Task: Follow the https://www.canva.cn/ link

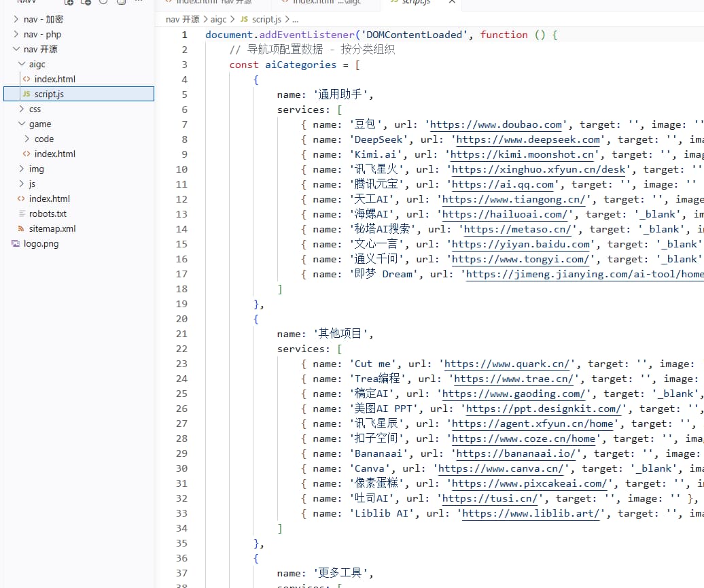Action: tap(501, 468)
